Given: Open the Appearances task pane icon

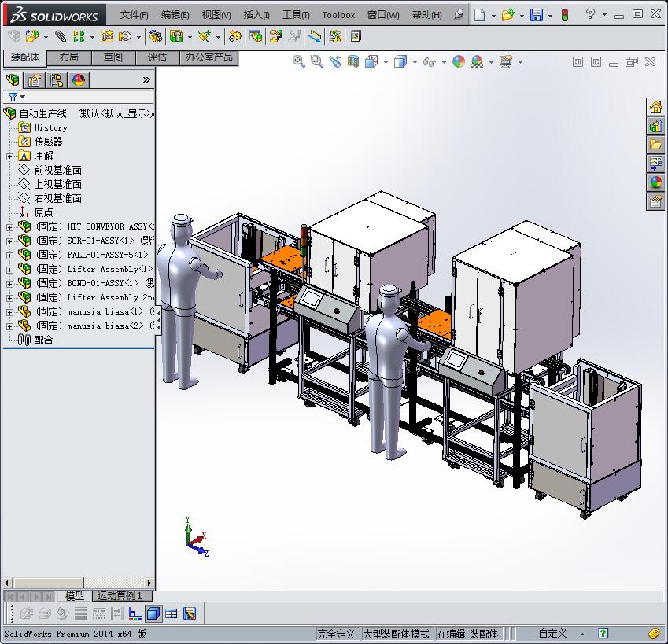Looking at the screenshot, I should [x=655, y=183].
